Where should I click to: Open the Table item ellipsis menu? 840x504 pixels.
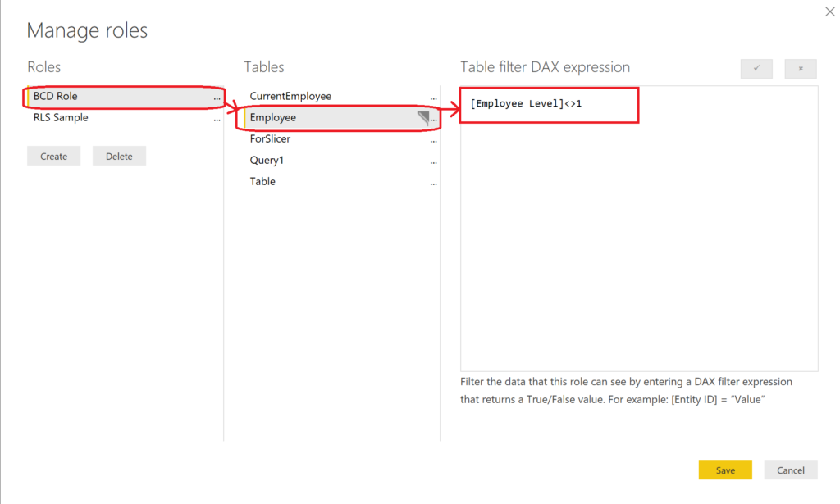click(x=433, y=182)
